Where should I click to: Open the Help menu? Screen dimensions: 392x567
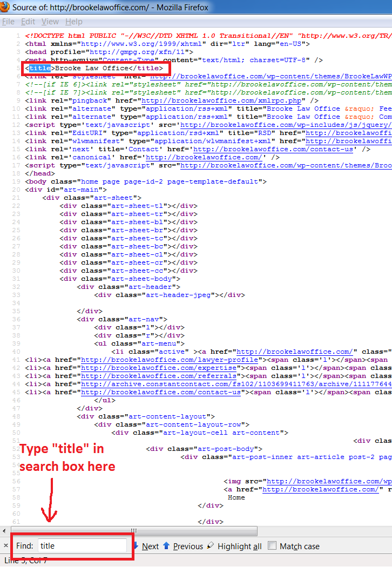pos(74,22)
